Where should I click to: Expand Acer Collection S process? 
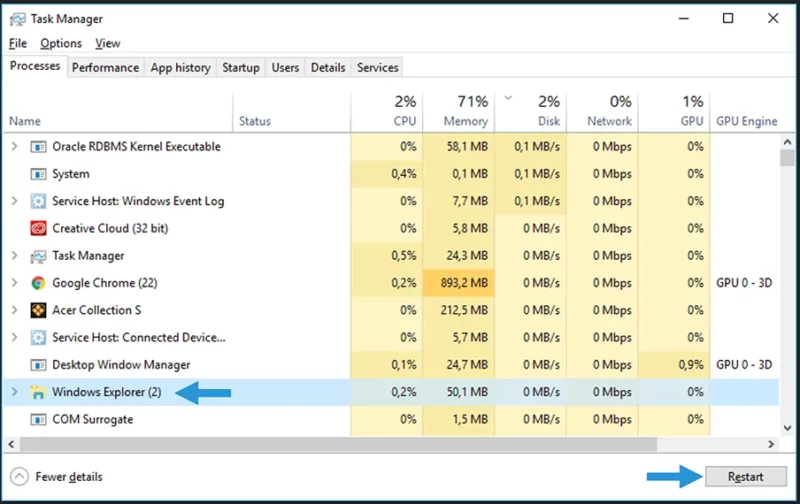pos(14,310)
